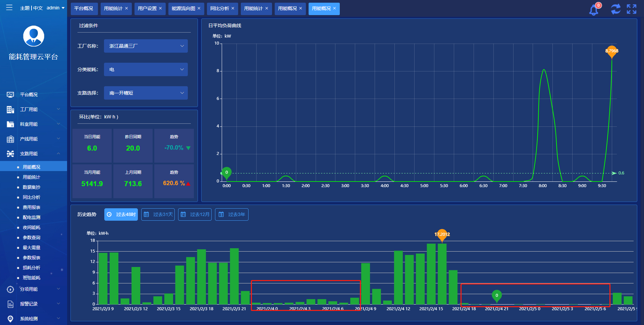Open the notification bell icon

(x=594, y=10)
